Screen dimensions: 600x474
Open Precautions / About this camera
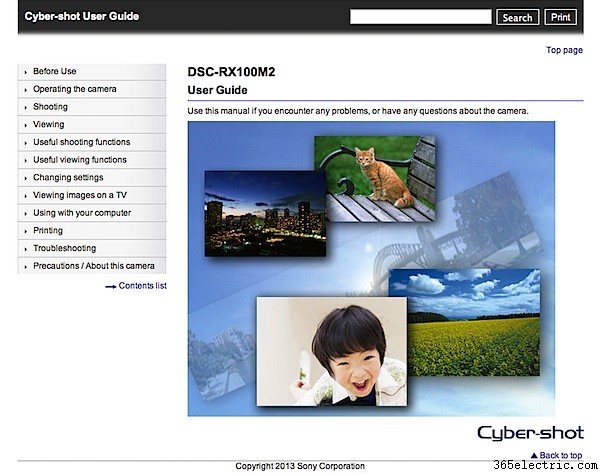(92, 266)
